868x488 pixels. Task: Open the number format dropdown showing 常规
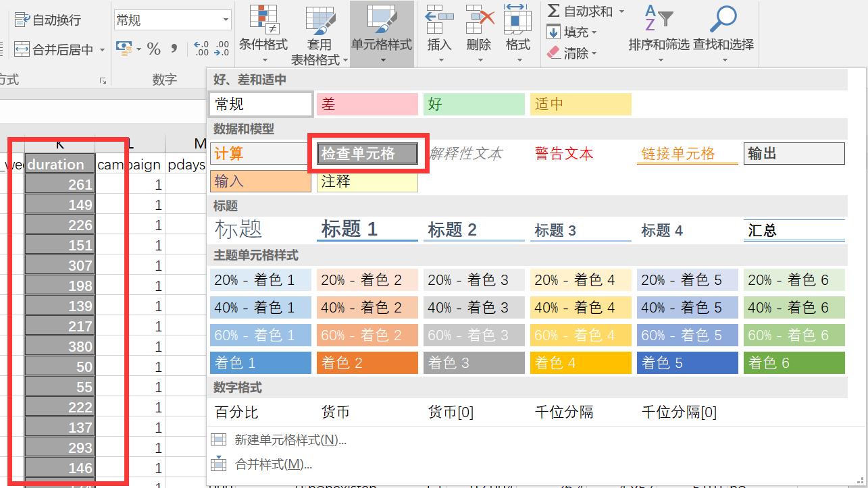tap(172, 19)
